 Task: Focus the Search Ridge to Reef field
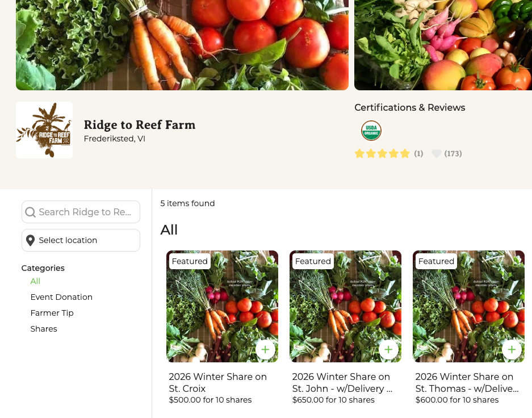pos(85,212)
